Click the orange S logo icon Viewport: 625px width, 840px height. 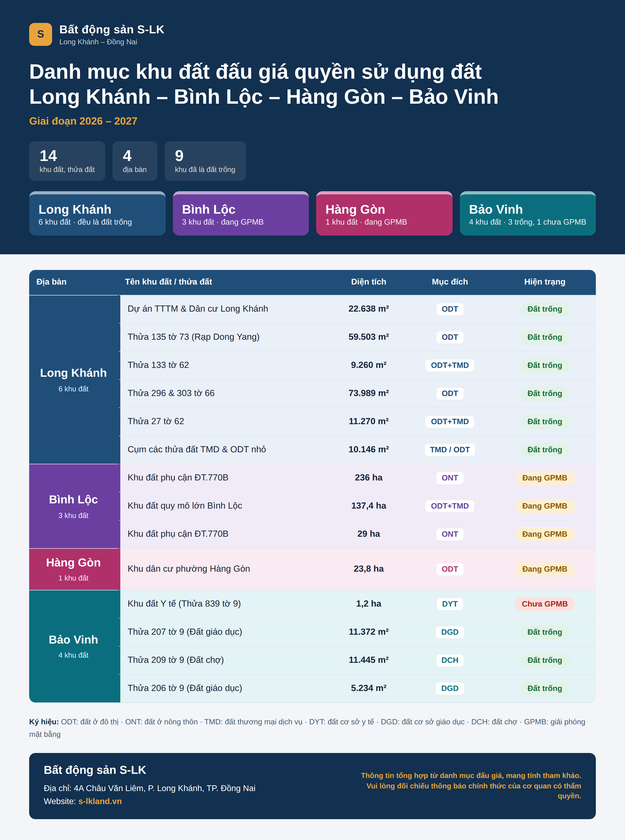pos(40,34)
